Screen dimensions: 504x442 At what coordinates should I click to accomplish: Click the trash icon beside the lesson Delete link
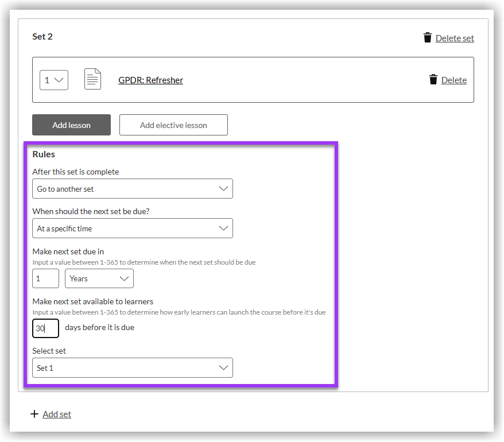click(x=433, y=80)
